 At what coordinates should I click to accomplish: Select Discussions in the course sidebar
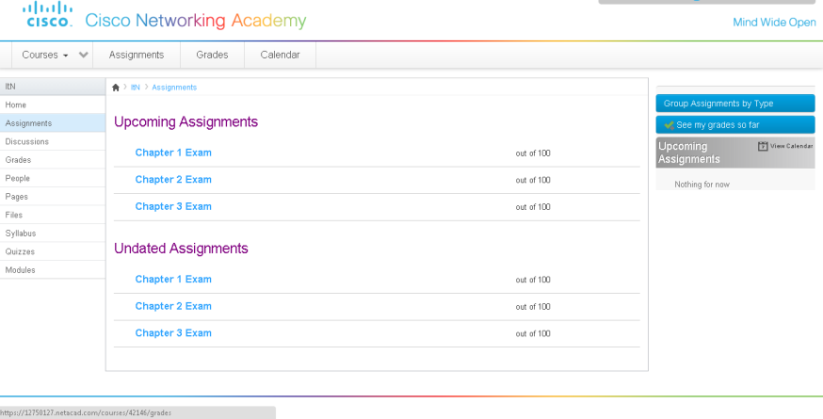(x=27, y=142)
